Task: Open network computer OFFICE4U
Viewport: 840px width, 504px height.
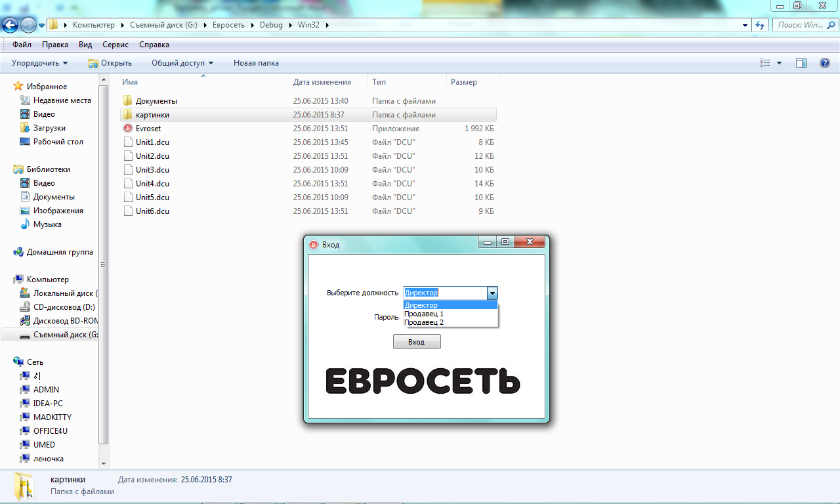Action: click(x=51, y=431)
